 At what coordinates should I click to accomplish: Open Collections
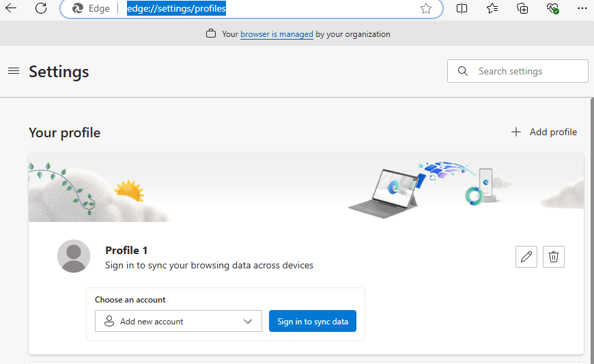(522, 8)
